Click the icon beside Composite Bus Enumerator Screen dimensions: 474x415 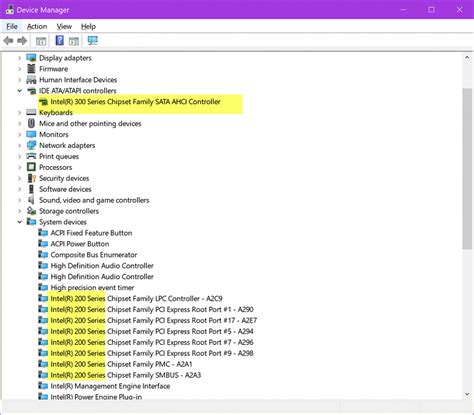click(43, 255)
